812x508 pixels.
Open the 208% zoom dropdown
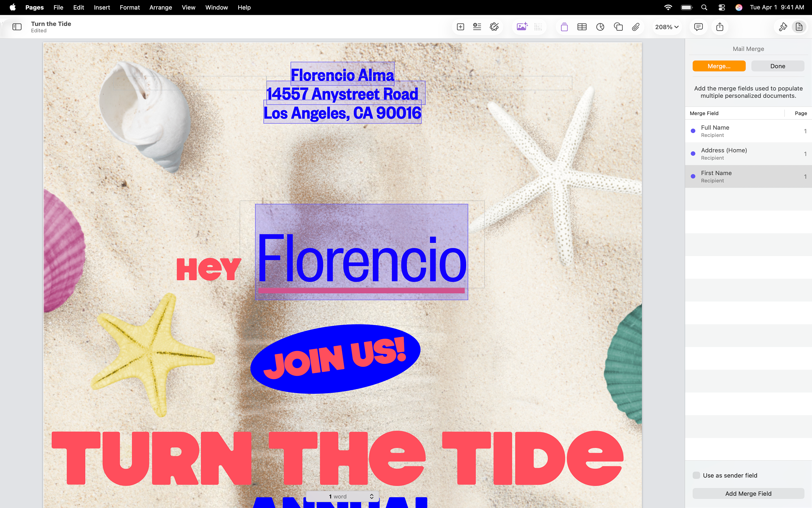pyautogui.click(x=667, y=27)
